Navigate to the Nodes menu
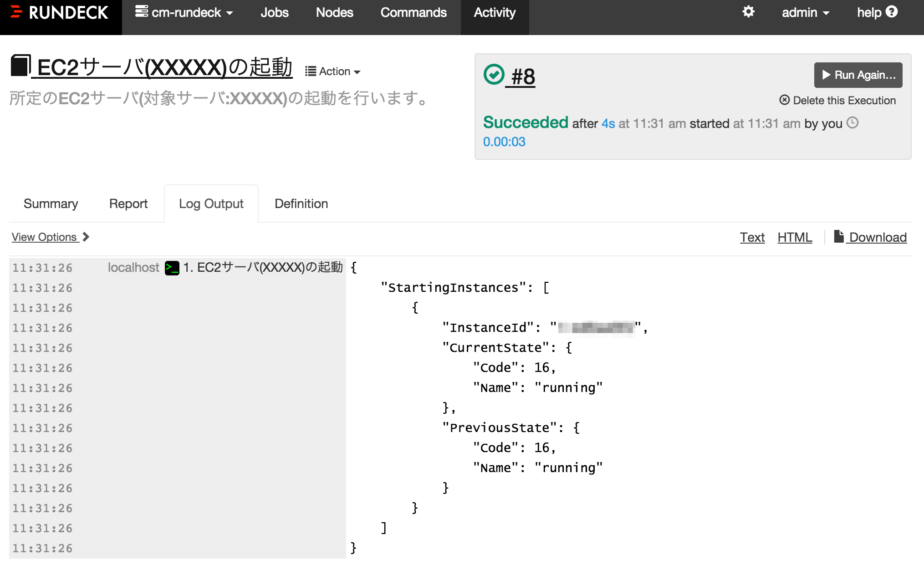This screenshot has width=924, height=565. 334,12
